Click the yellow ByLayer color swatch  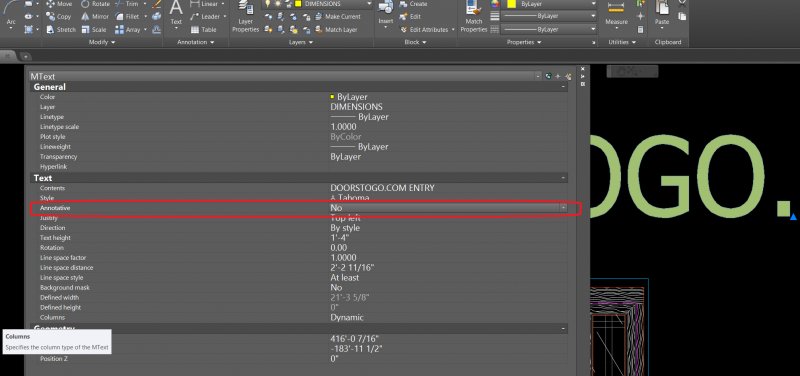click(511, 4)
